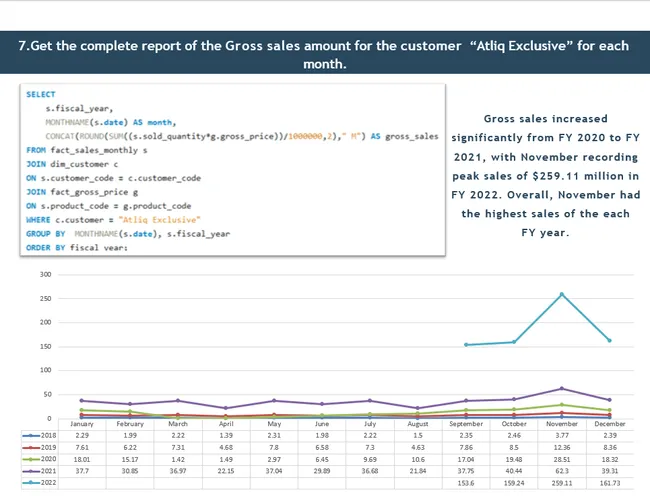The width and height of the screenshot is (650, 502).
Task: Click the 62.3 cell for November 2021
Action: (x=562, y=471)
